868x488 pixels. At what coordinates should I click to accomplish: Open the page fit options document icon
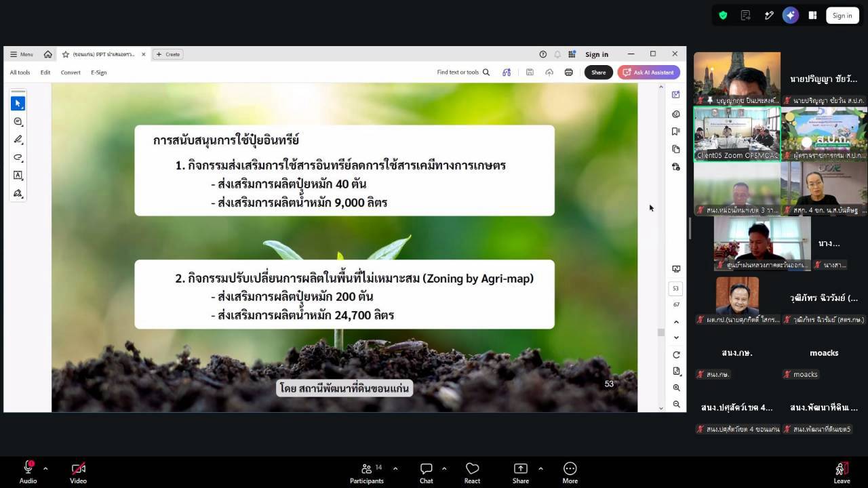(676, 371)
